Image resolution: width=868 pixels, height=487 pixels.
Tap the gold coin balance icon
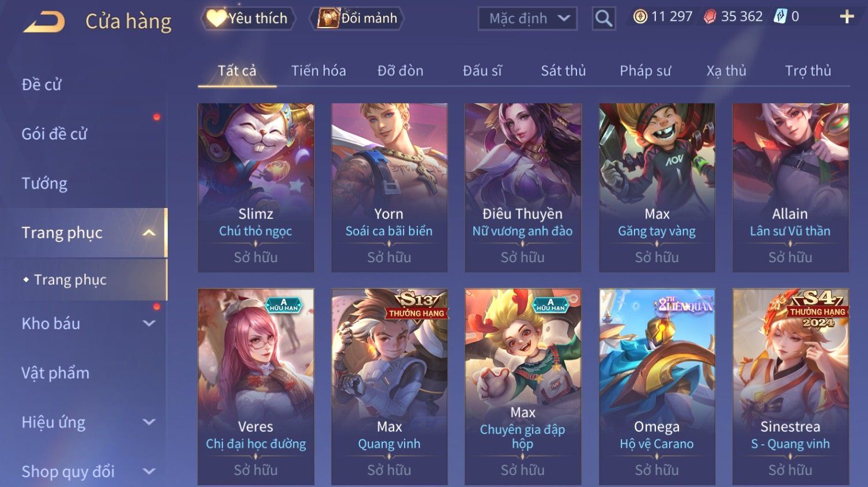(640, 17)
